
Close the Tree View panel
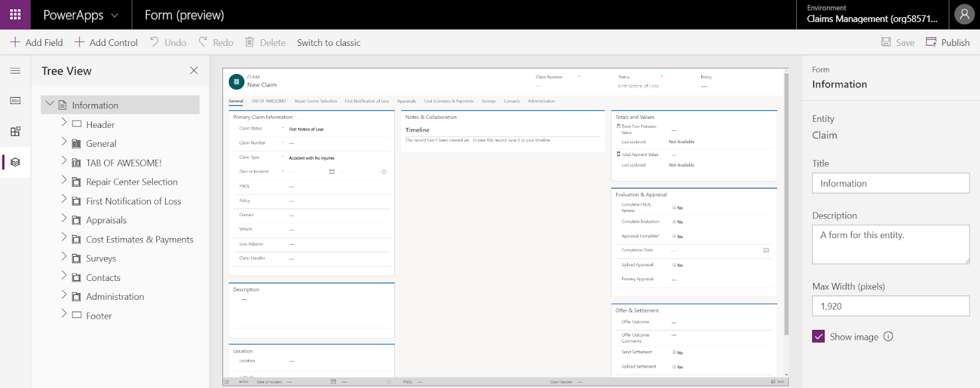pos(194,70)
